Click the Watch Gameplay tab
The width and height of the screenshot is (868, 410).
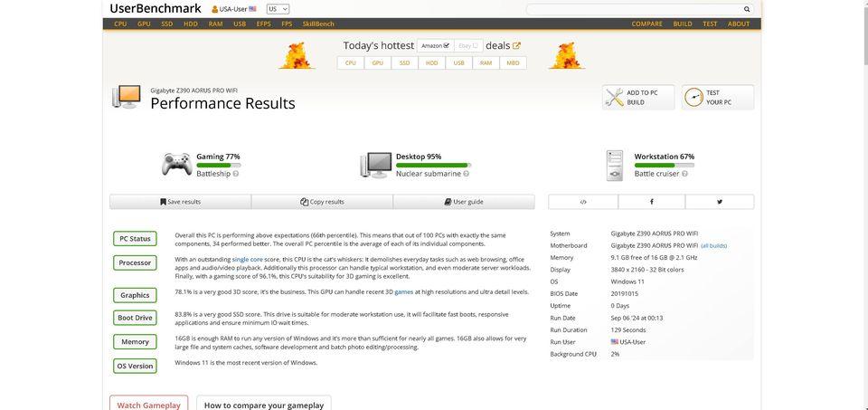[149, 404]
